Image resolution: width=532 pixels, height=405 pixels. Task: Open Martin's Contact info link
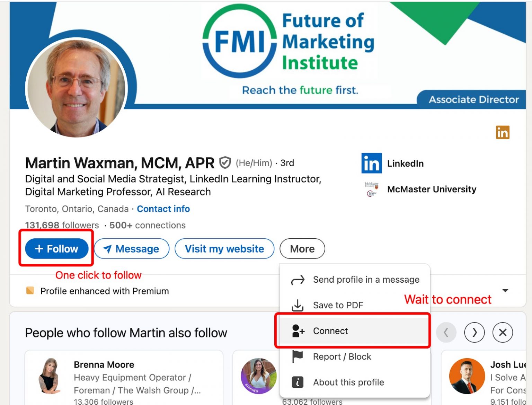[x=163, y=209]
